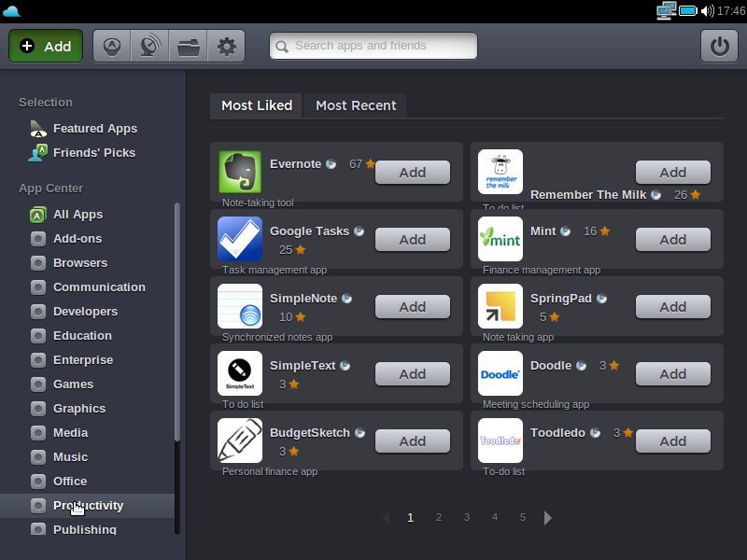747x560 pixels.
Task: Open the Games category in sidebar
Action: (x=73, y=384)
